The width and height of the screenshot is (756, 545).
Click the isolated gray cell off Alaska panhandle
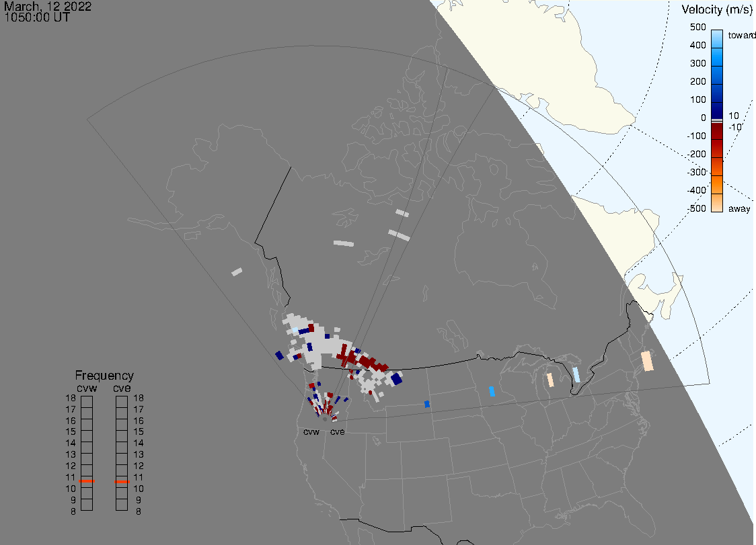pos(237,271)
